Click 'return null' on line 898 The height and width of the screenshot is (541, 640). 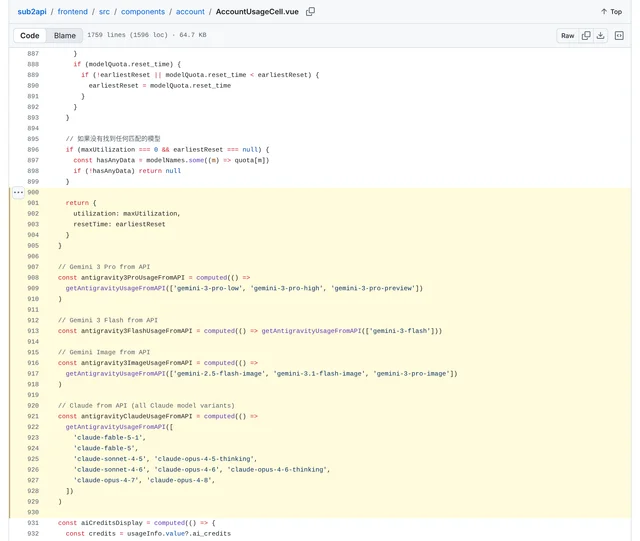click(x=160, y=171)
